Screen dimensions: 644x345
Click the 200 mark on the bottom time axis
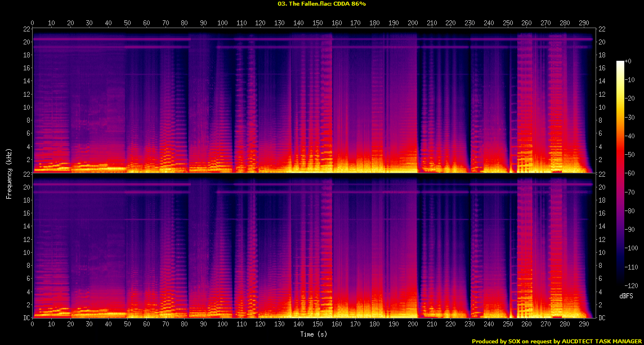point(413,324)
